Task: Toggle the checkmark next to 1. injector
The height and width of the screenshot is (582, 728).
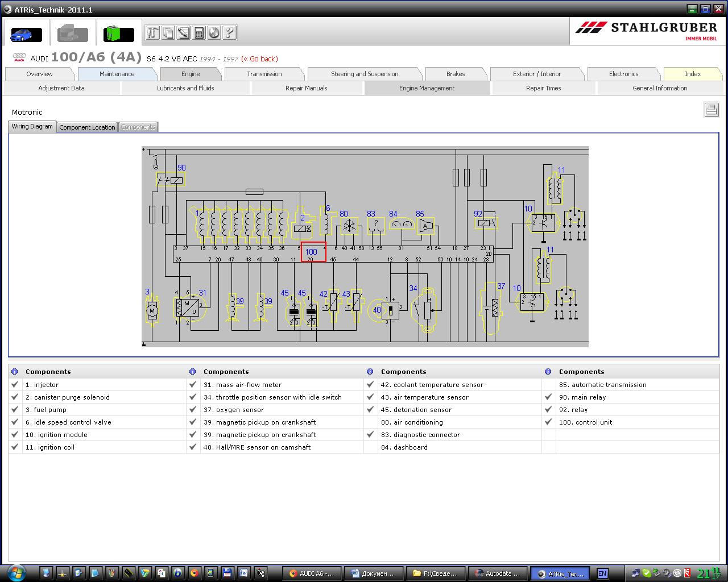Action: tap(15, 385)
